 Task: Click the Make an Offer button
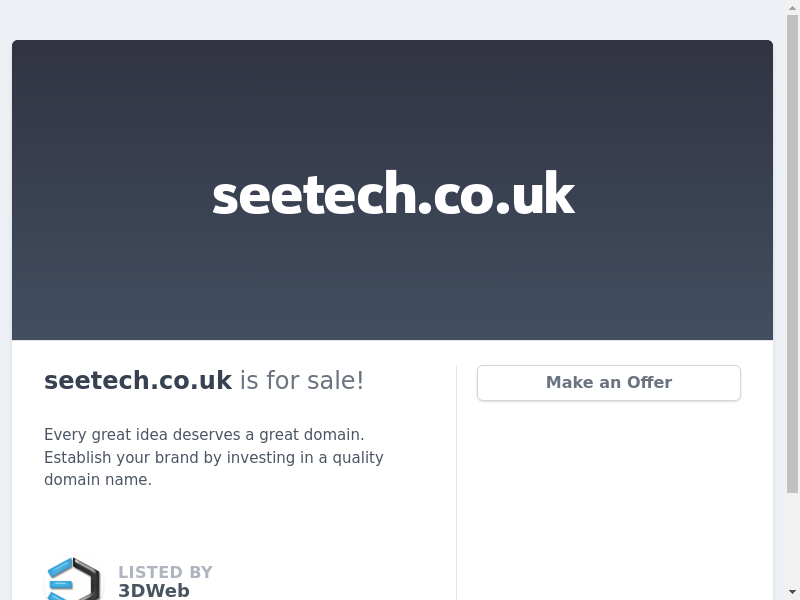(608, 383)
